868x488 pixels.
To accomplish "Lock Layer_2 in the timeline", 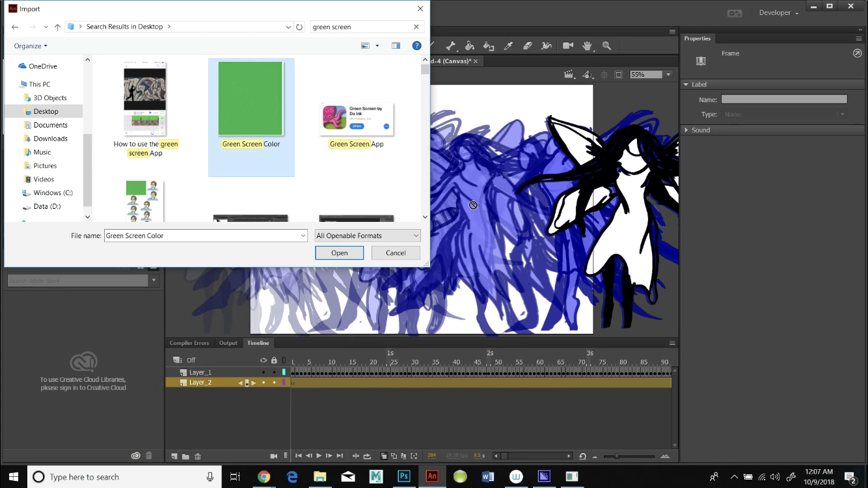I will click(x=274, y=382).
